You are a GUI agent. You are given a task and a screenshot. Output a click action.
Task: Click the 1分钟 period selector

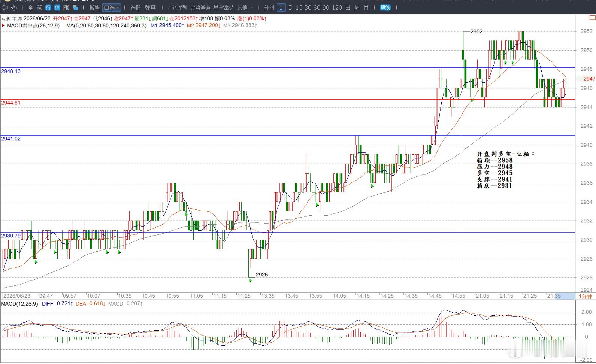pyautogui.click(x=585, y=296)
